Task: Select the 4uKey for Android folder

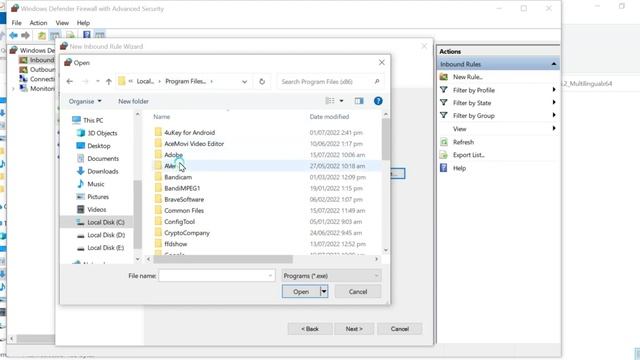Action: [189, 133]
